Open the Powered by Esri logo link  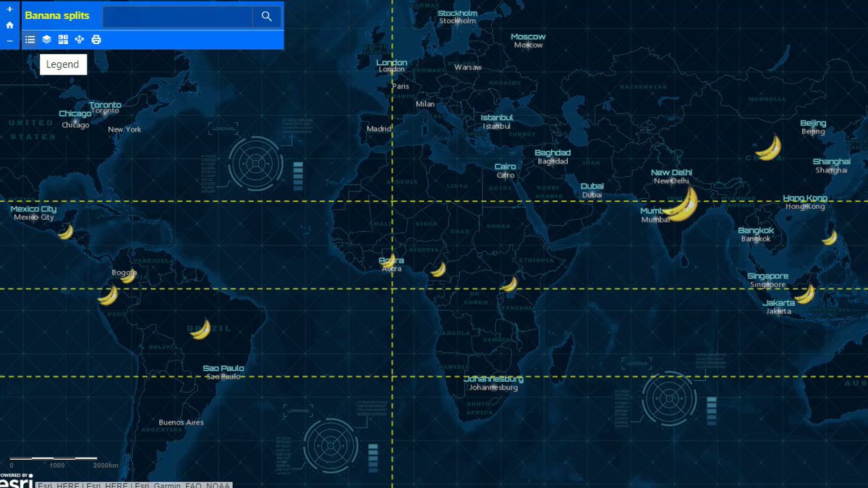click(16, 481)
